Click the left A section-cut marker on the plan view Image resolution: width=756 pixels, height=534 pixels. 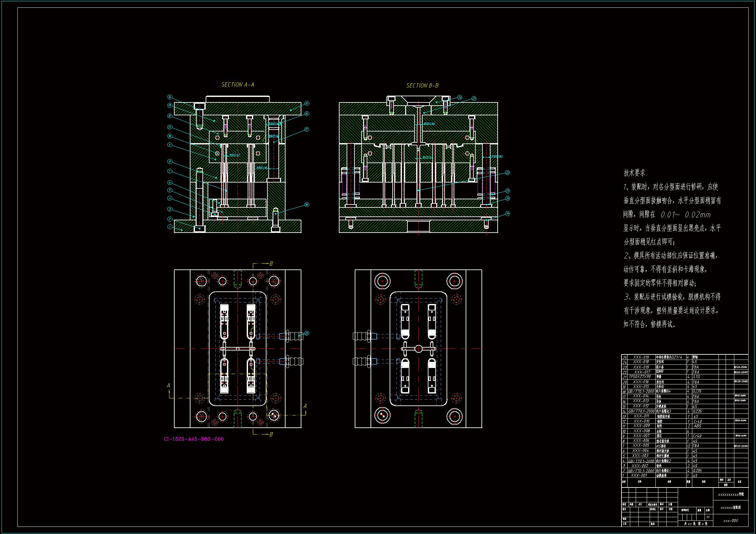pyautogui.click(x=168, y=386)
